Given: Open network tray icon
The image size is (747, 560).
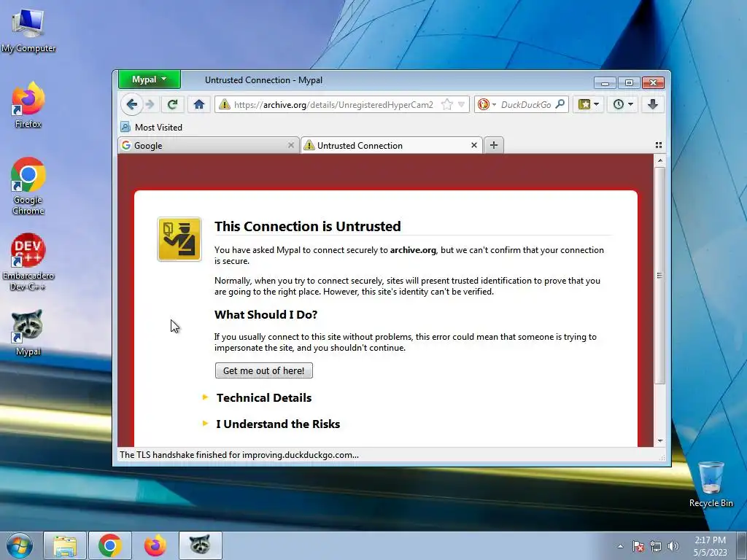Looking at the screenshot, I should pyautogui.click(x=656, y=546).
